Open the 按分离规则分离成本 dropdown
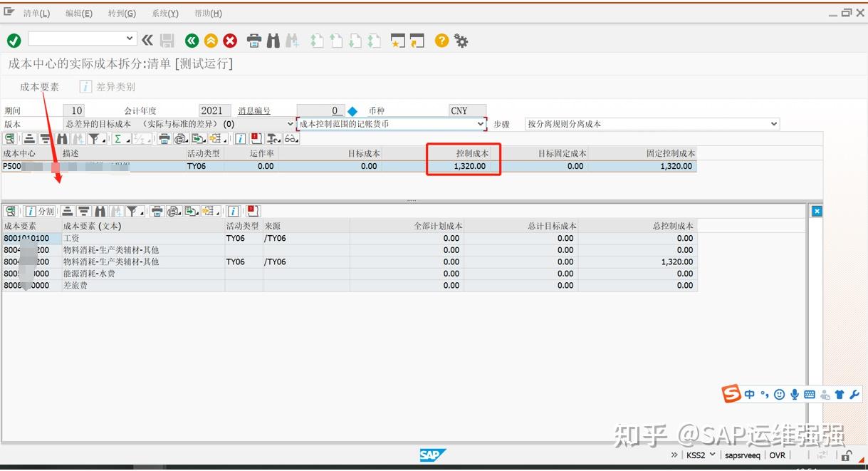The image size is (868, 471). (x=774, y=123)
